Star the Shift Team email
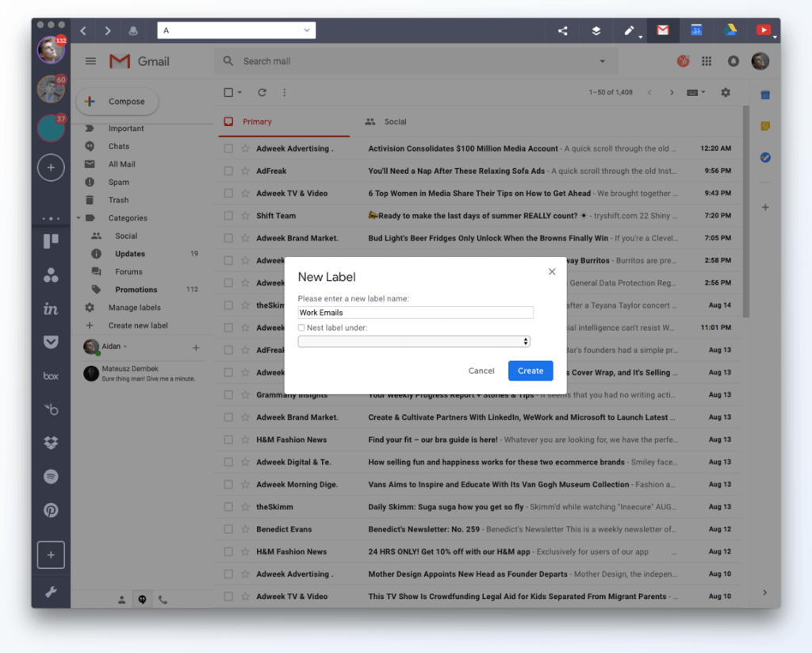 [x=245, y=216]
